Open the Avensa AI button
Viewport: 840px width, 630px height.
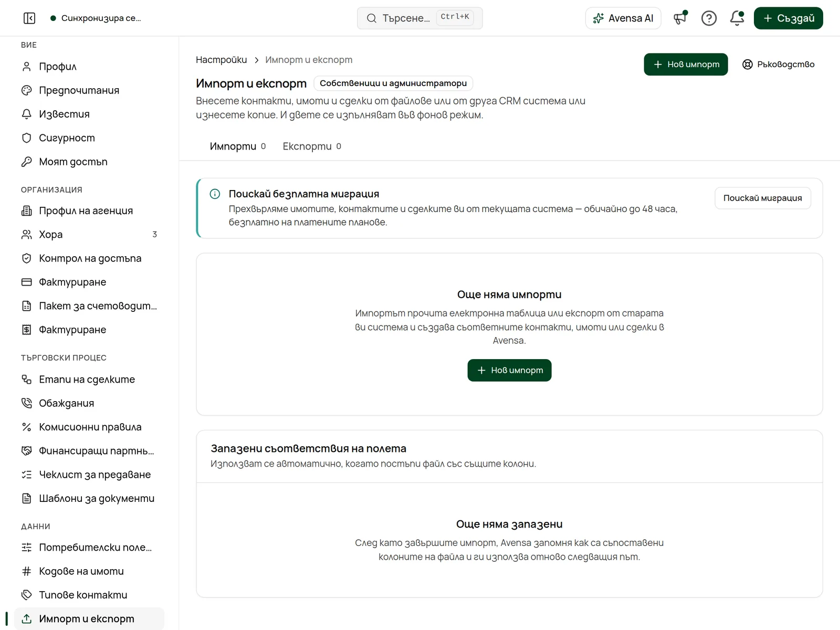click(623, 18)
